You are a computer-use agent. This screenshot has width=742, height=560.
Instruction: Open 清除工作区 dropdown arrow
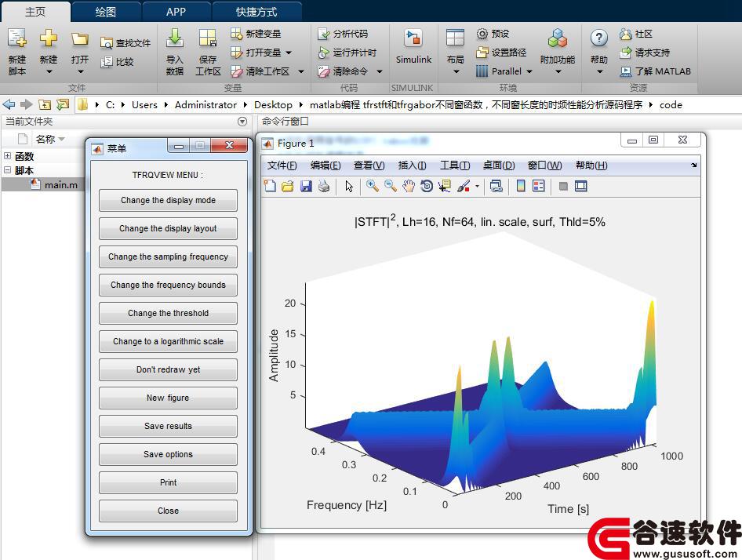[301, 71]
